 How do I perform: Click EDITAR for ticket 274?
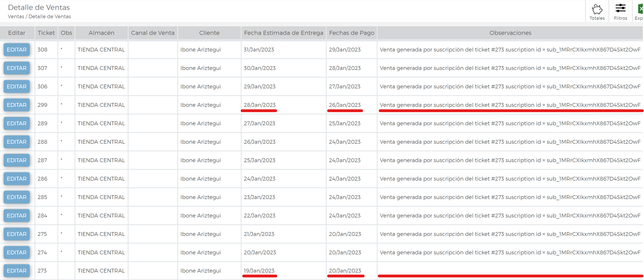click(16, 253)
